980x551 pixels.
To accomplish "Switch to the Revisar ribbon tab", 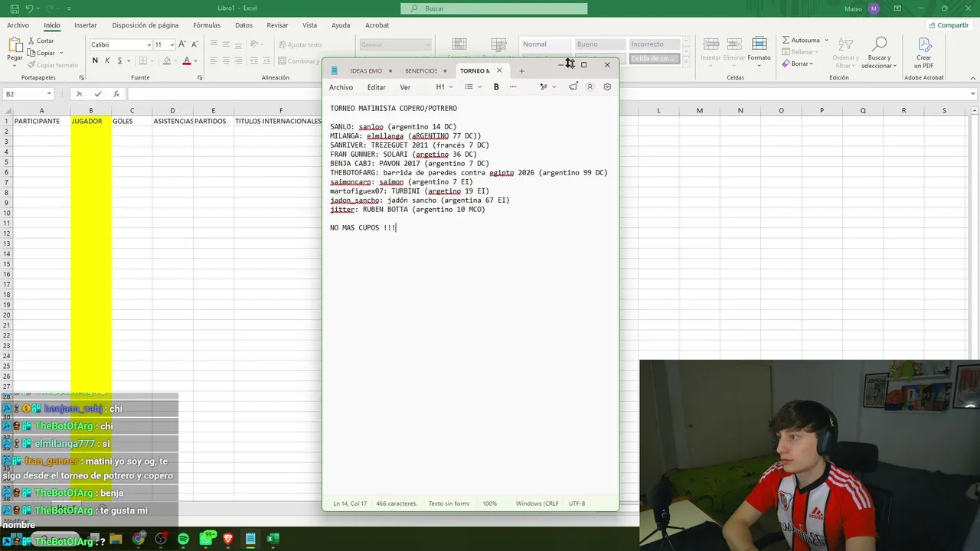I will (x=277, y=25).
